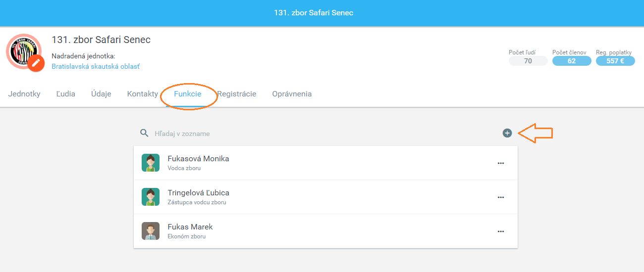This screenshot has height=272, width=644.
Task: Click Tringelová Ľubica's avatar icon
Action: pos(151,197)
